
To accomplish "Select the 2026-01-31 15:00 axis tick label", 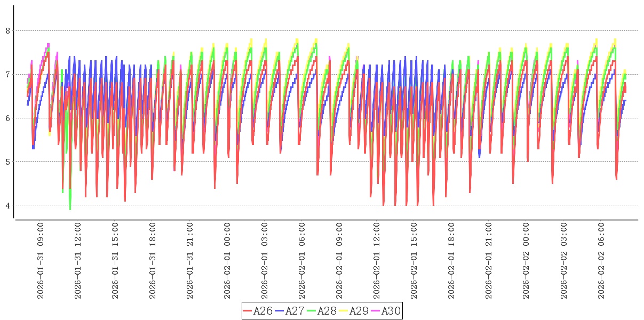I will coord(115,261).
